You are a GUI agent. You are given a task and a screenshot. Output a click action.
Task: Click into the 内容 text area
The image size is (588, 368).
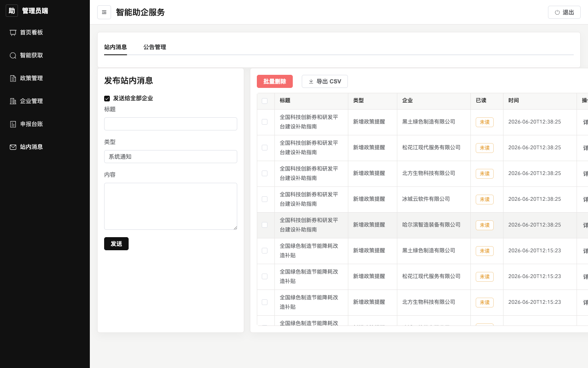[171, 206]
